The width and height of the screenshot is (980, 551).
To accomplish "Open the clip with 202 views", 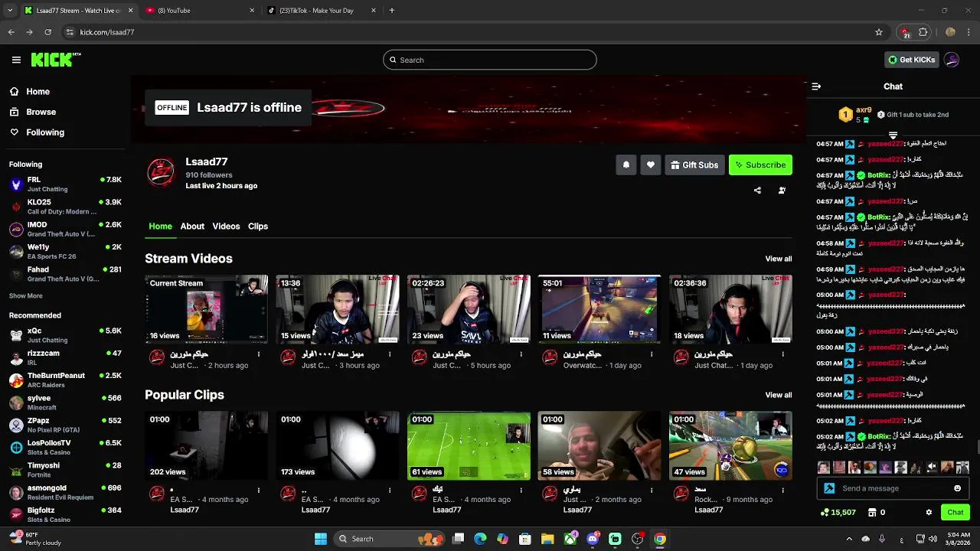I will pyautogui.click(x=207, y=445).
